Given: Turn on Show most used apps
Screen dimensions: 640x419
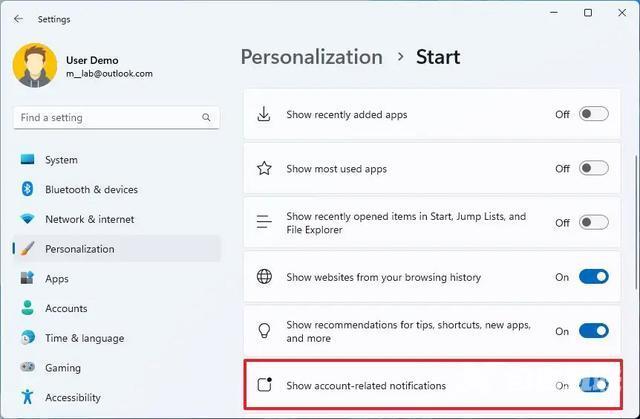Looking at the screenshot, I should tap(593, 169).
